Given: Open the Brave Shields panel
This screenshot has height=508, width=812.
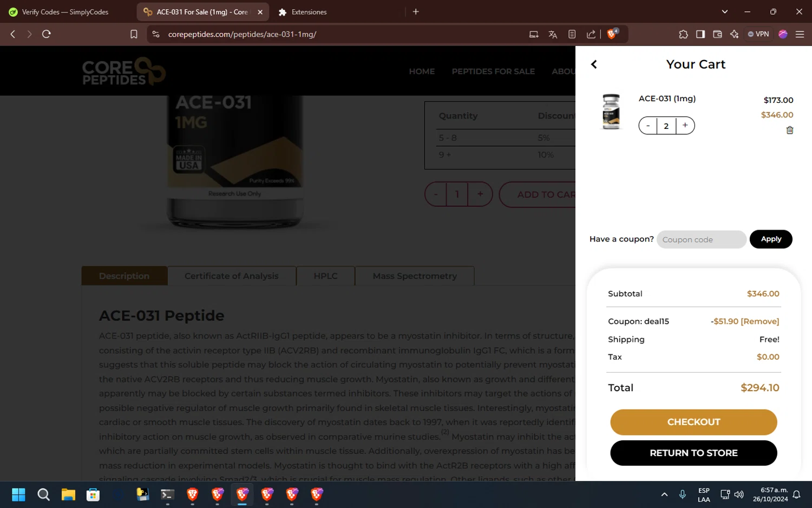Looking at the screenshot, I should (x=613, y=34).
